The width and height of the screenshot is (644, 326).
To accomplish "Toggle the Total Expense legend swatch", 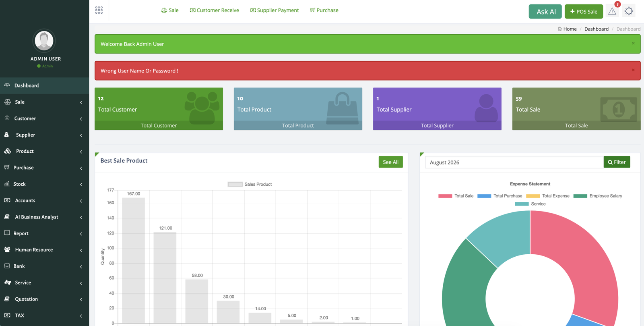I will click(533, 196).
